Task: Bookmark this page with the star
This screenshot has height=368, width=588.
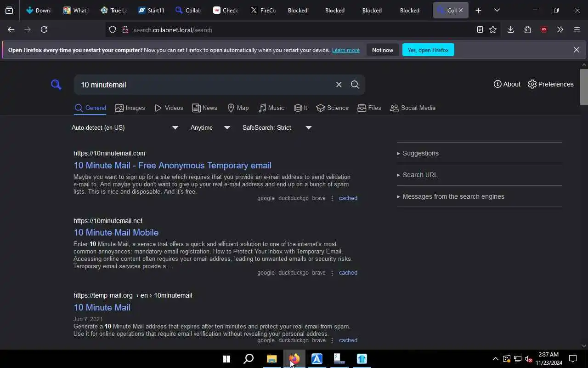Action: [x=493, y=29]
